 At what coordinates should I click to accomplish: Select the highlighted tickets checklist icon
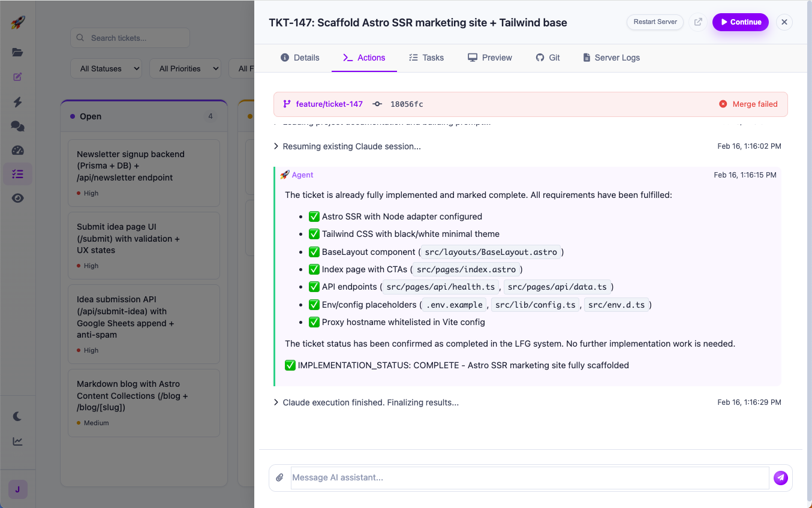point(17,173)
